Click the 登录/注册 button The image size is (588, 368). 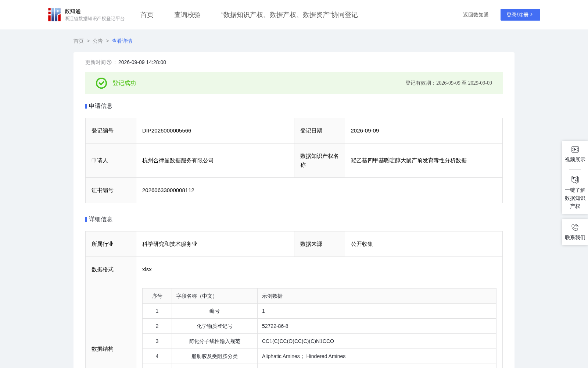(520, 15)
